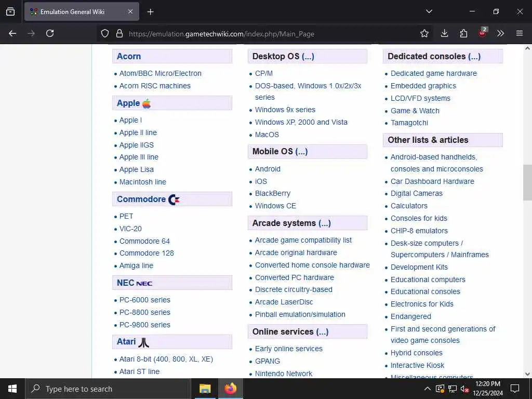This screenshot has width=532, height=399.
Task: Open the Windows Start menu
Action: click(12, 389)
